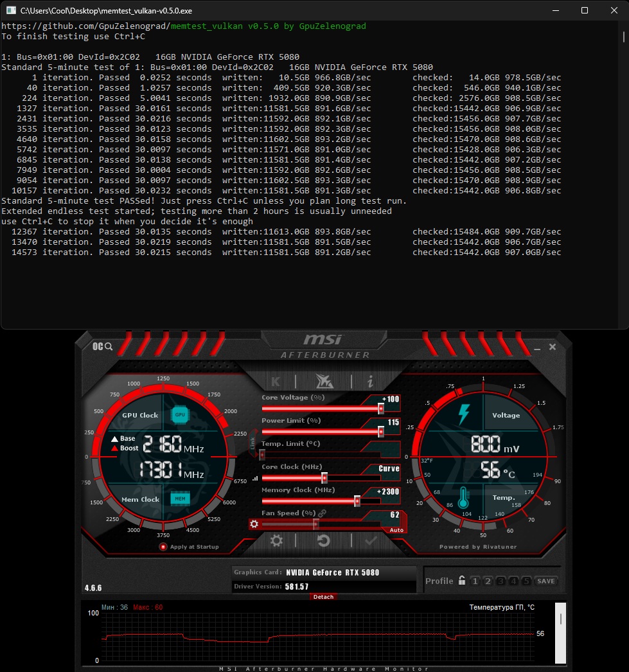
Task: Click the thermometer temperature icon
Action: click(x=463, y=497)
